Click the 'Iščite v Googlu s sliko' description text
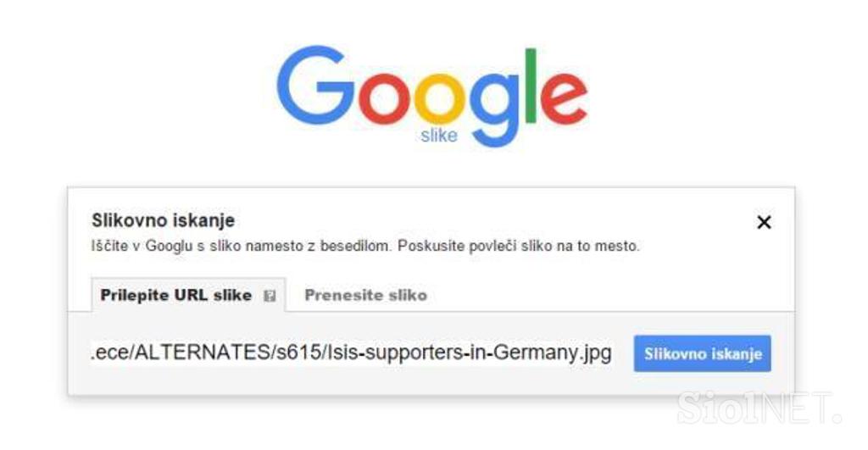 pyautogui.click(x=365, y=246)
